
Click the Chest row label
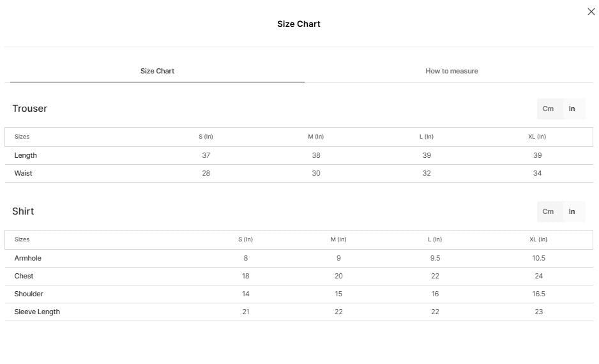pyautogui.click(x=24, y=276)
